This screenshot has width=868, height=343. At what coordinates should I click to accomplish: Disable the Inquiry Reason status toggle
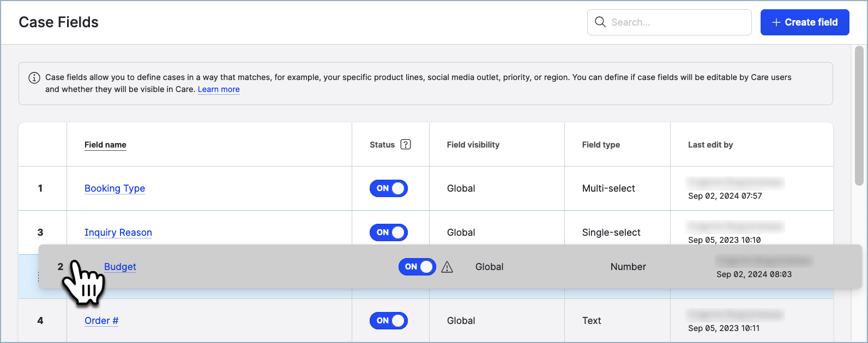pyautogui.click(x=388, y=232)
